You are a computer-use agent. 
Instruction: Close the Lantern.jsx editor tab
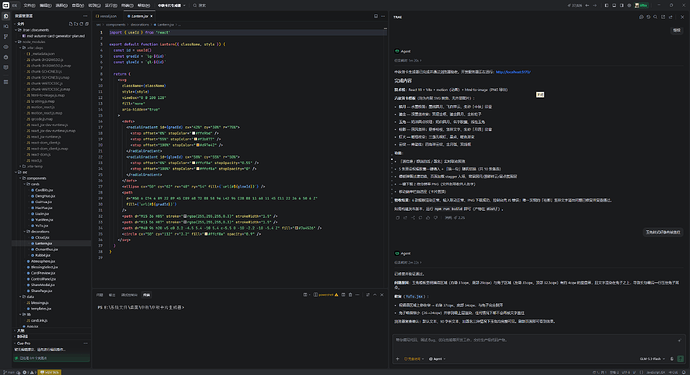[x=151, y=16]
